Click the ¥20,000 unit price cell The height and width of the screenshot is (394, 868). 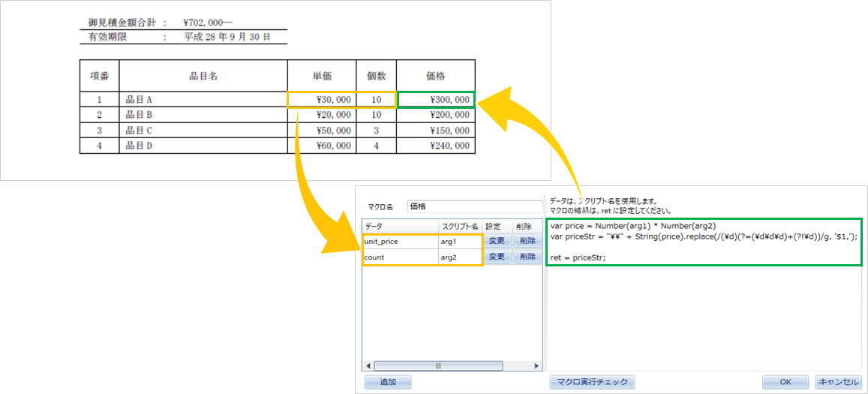pyautogui.click(x=322, y=115)
